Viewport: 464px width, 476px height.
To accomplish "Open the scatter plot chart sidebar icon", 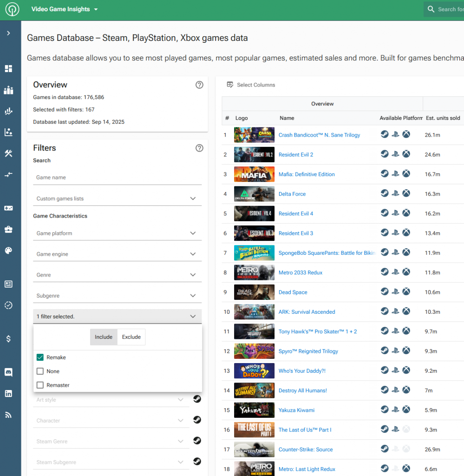I will coord(8,132).
